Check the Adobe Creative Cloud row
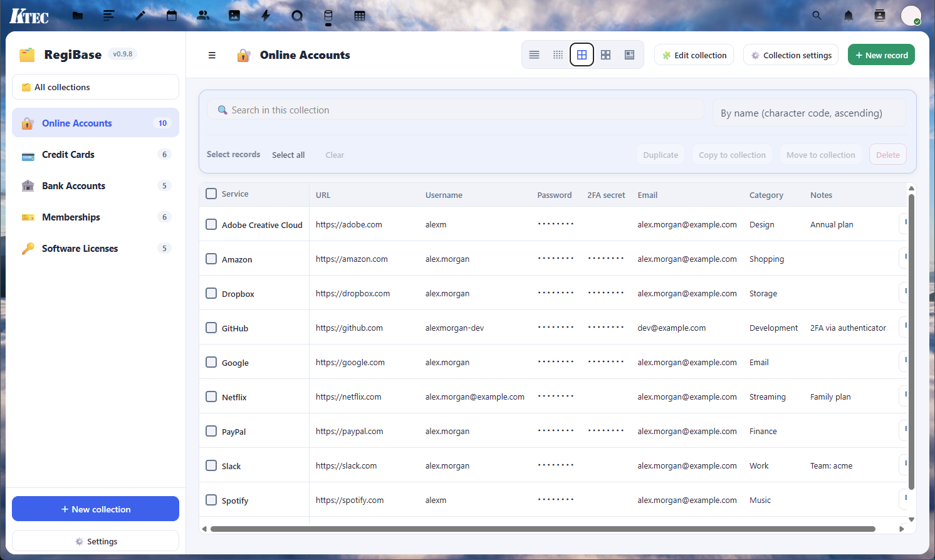The width and height of the screenshot is (935, 560). pos(211,224)
